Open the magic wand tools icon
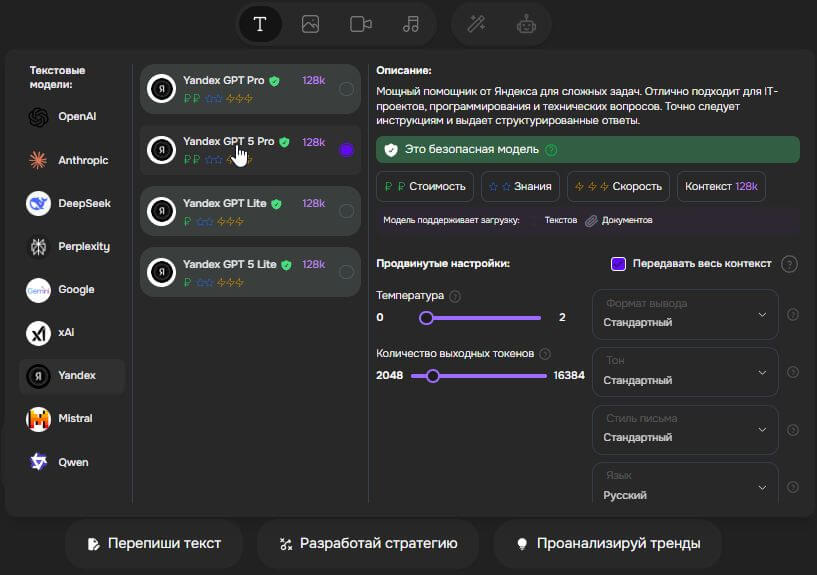 click(476, 24)
